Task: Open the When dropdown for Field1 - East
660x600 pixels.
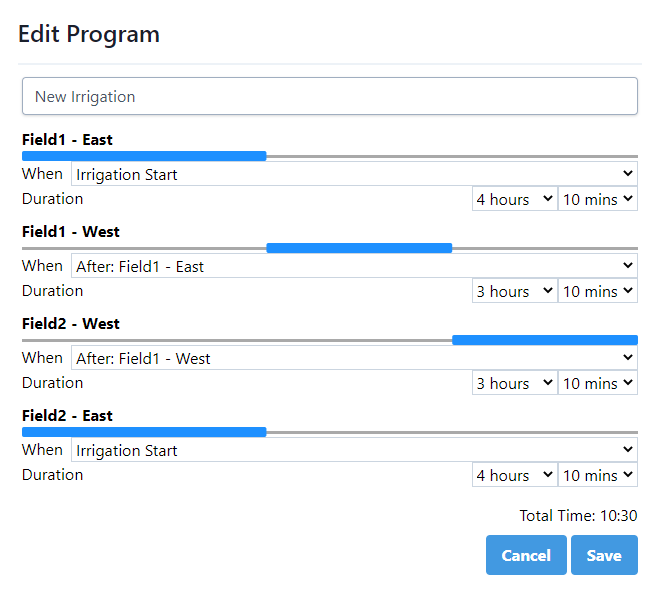Action: pos(354,174)
